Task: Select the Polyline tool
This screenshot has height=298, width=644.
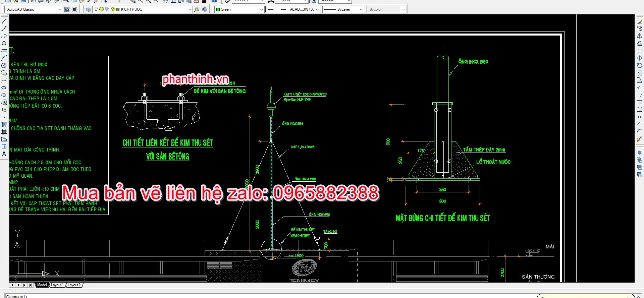Action: coord(4,36)
